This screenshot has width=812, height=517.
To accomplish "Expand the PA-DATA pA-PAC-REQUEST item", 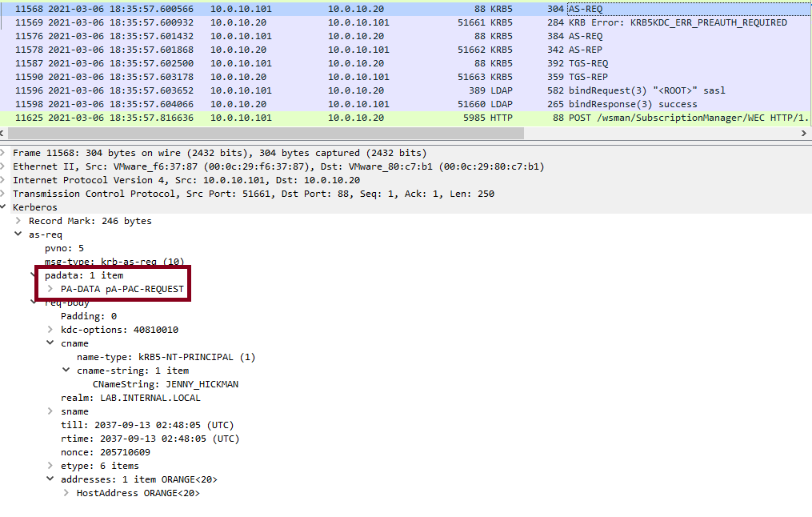I will [x=50, y=289].
